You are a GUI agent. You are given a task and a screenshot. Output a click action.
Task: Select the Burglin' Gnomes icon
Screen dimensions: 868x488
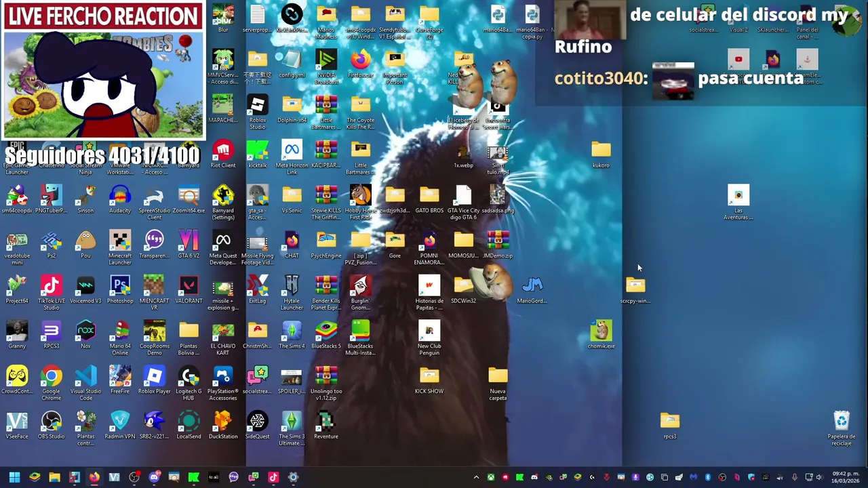(360, 293)
